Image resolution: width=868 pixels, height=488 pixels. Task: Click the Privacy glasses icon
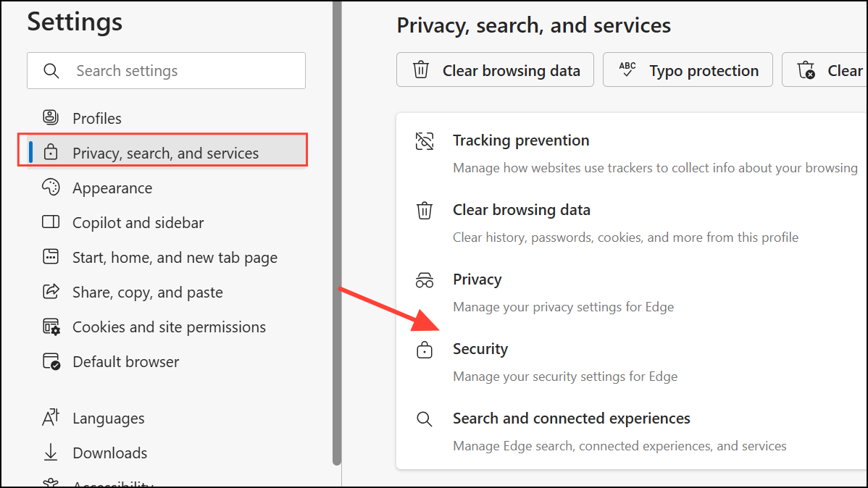pos(425,279)
